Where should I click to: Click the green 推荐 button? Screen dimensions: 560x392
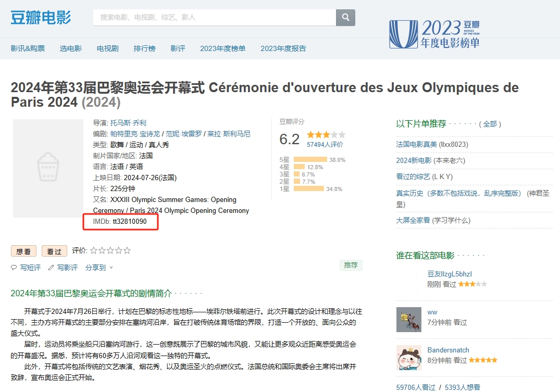pos(351,265)
